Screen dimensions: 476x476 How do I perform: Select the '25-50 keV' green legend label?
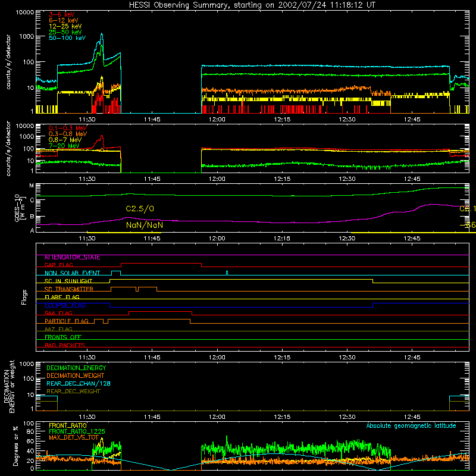coord(65,32)
